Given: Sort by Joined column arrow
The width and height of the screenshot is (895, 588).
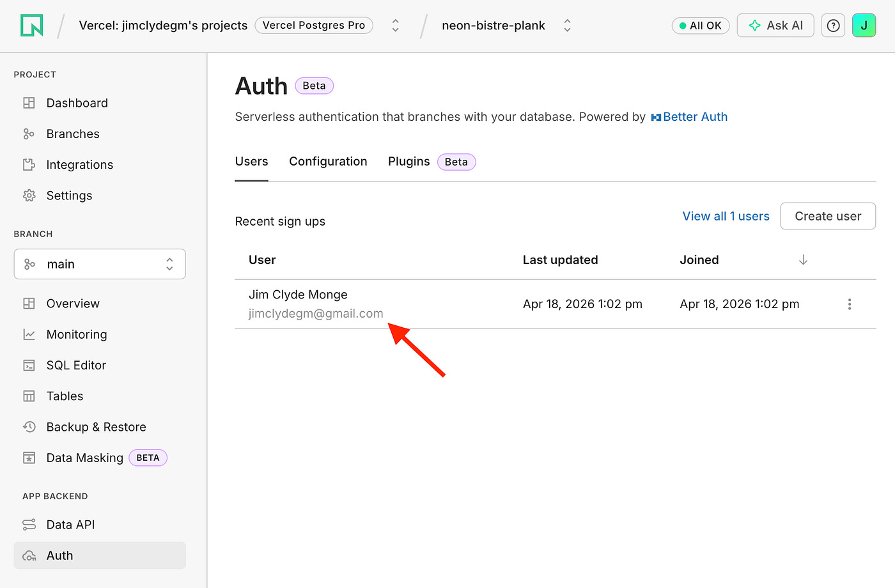Looking at the screenshot, I should pos(803,260).
